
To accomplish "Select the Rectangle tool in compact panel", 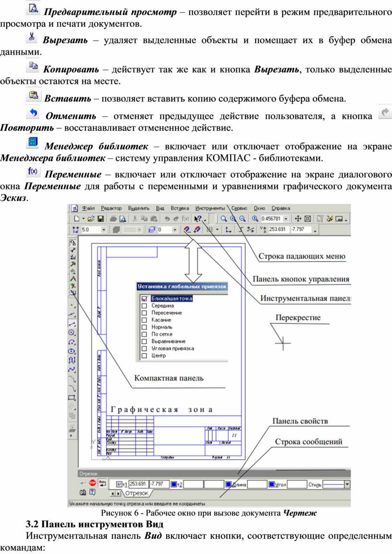I will pyautogui.click(x=72, y=397).
